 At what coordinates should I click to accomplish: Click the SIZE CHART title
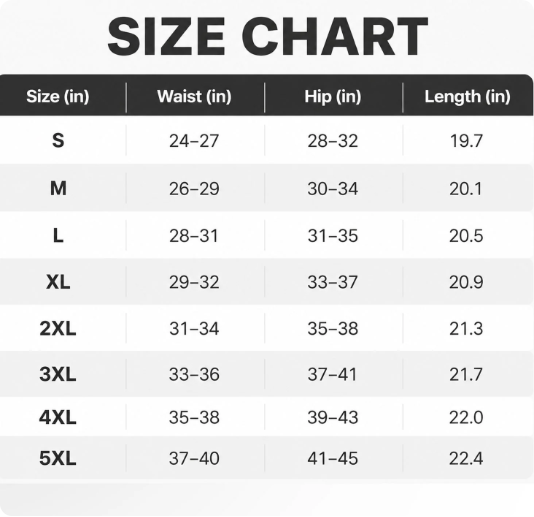coord(267,36)
